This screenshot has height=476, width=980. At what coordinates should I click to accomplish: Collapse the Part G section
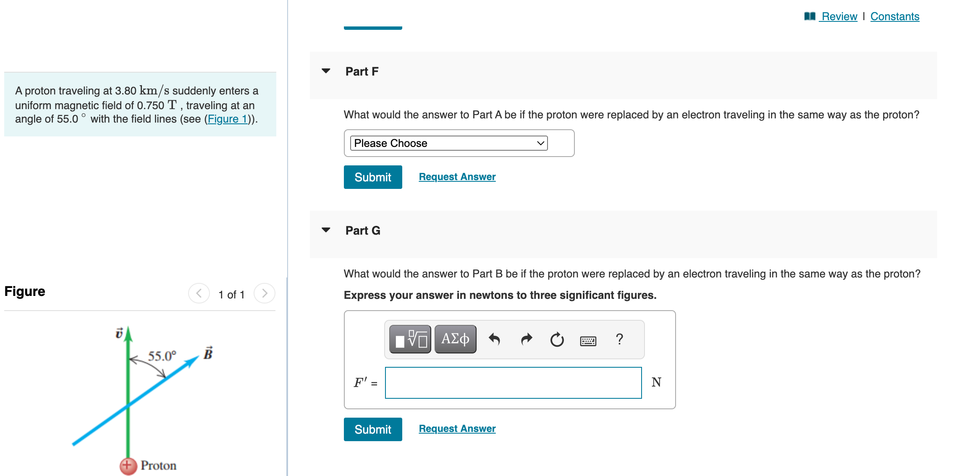tap(326, 230)
